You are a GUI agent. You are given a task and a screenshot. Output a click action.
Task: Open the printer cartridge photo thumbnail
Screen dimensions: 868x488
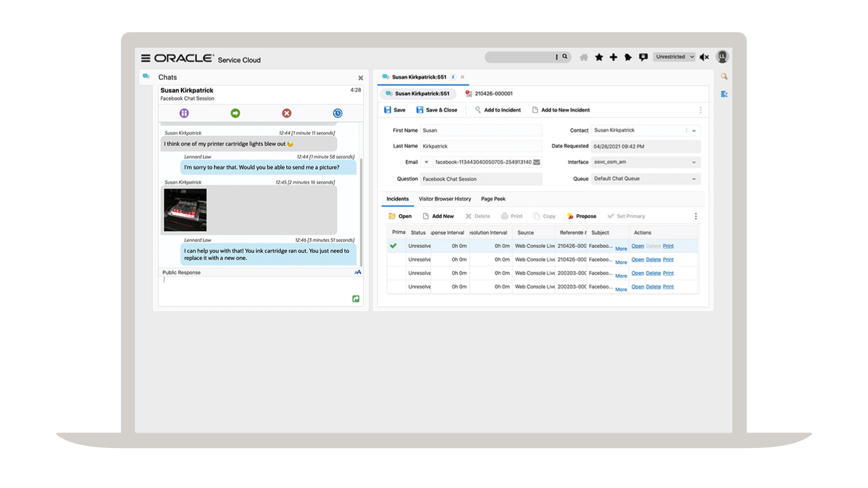coord(185,210)
